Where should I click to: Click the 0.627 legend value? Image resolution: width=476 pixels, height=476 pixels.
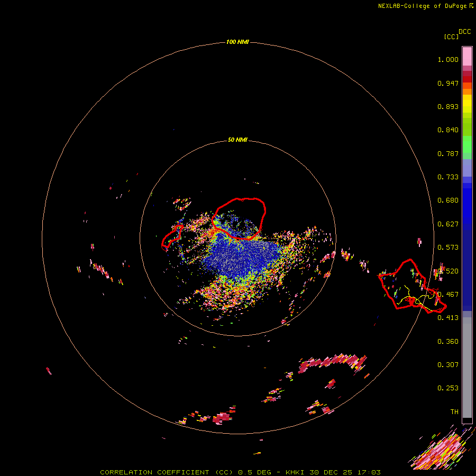point(448,224)
